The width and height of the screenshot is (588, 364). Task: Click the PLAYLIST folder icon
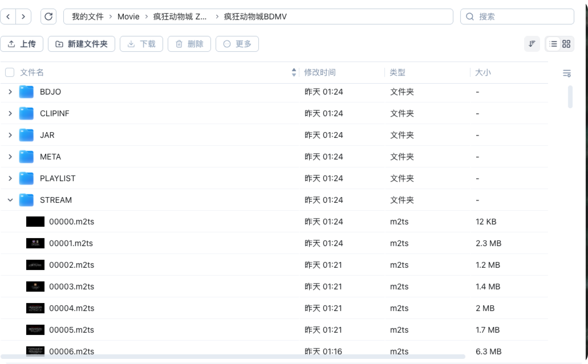click(x=26, y=179)
